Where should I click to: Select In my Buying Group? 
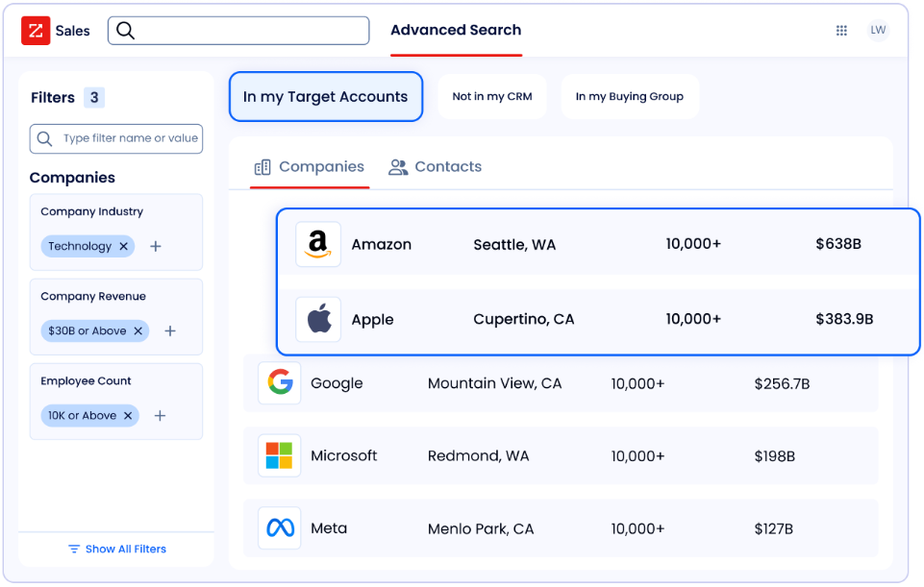[630, 97]
